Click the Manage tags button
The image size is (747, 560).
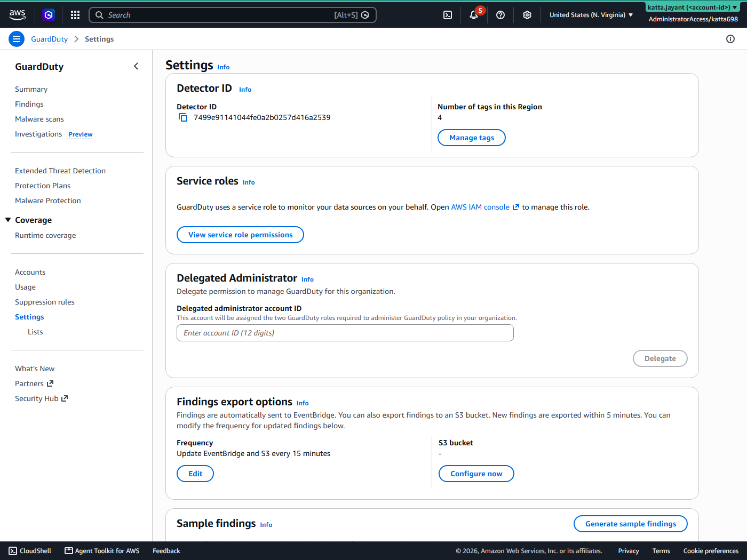click(472, 138)
